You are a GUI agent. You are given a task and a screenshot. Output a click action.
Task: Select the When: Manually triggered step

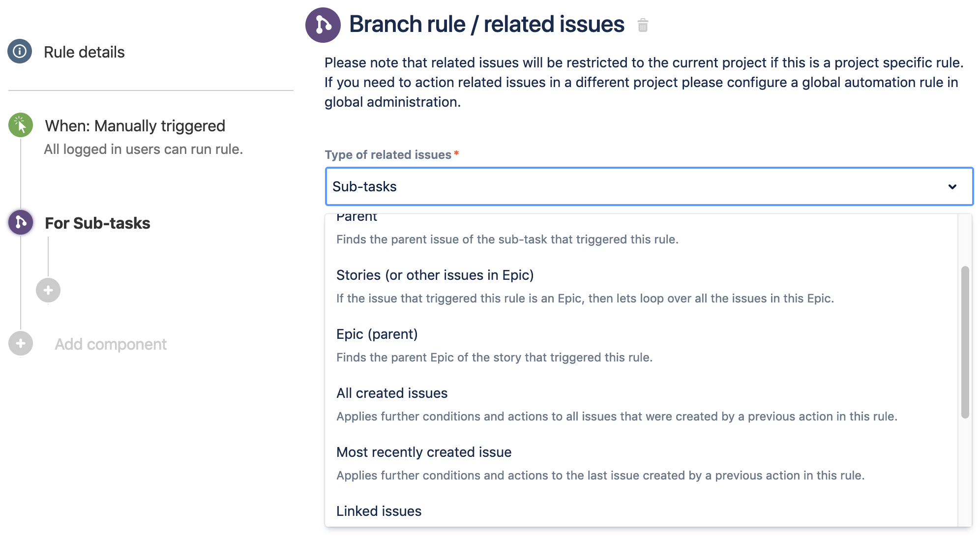135,126
